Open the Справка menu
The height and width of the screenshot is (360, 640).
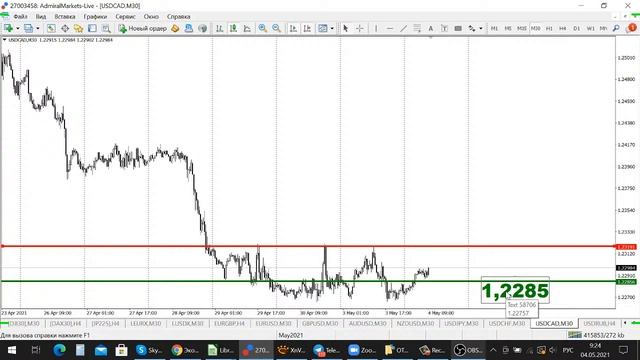point(178,17)
